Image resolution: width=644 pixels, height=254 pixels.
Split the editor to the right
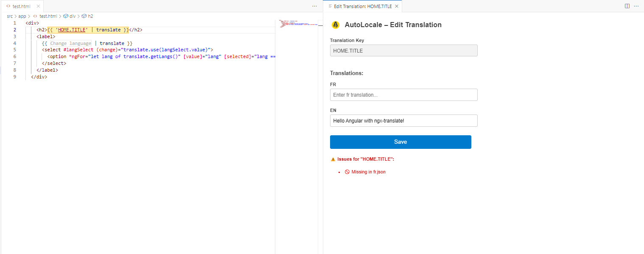pyautogui.click(x=627, y=6)
